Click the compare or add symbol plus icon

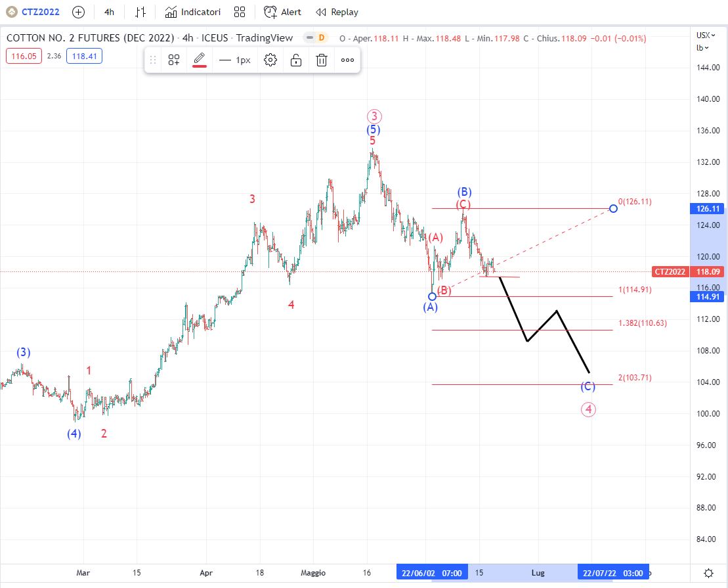click(79, 12)
